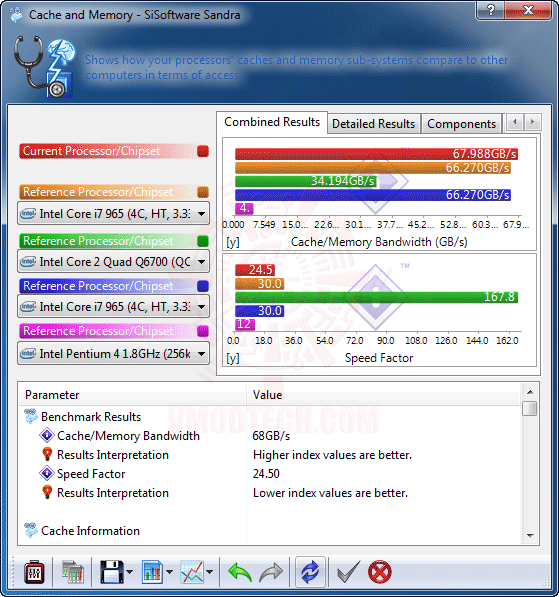Click the computers comparison icon in toolbar
559x597 pixels.
(x=73, y=571)
